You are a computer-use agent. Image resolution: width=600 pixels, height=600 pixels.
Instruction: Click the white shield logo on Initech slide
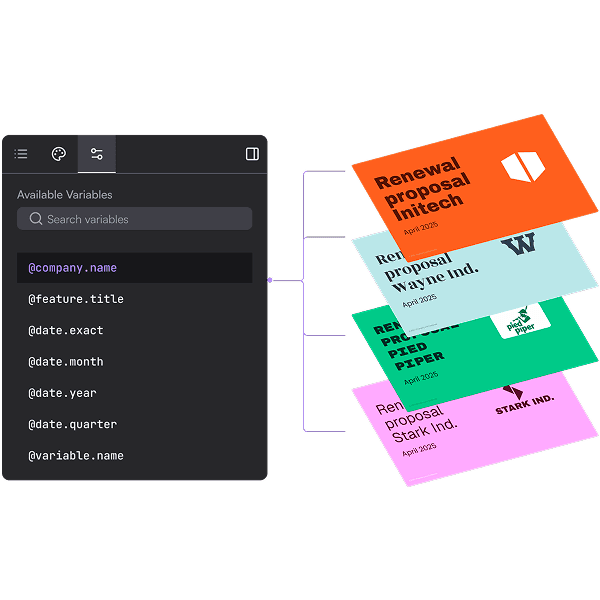click(523, 166)
